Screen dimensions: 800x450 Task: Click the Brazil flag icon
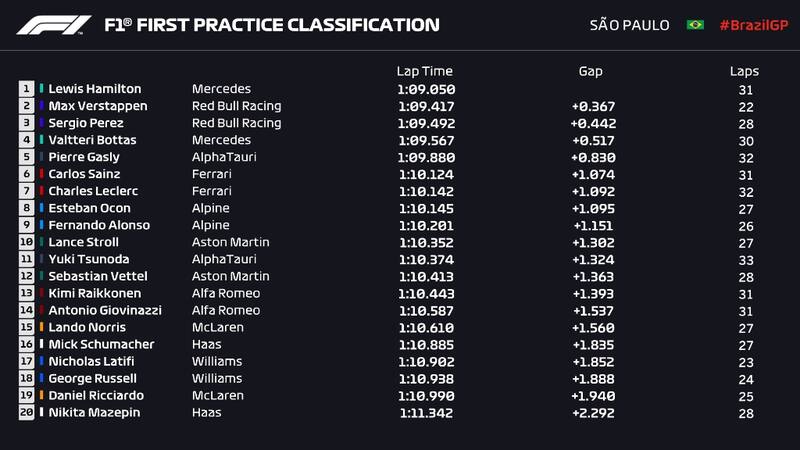click(695, 25)
